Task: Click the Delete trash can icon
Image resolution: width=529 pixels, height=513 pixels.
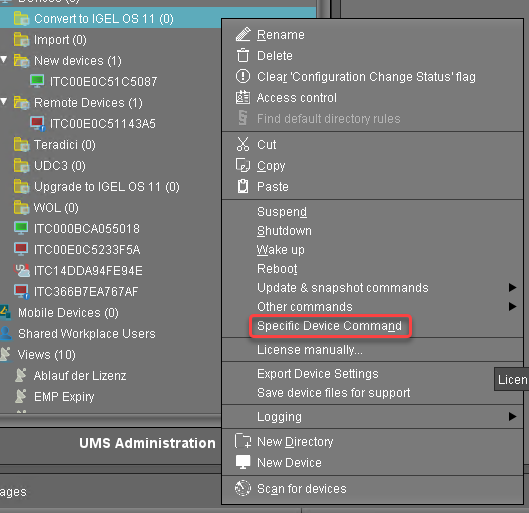Action: 243,56
